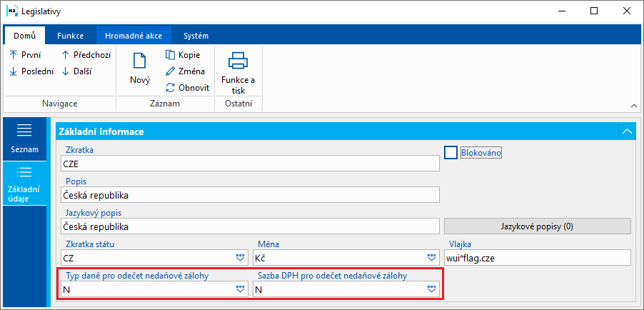
Task: Collapse the Základní informace section
Action: click(627, 131)
